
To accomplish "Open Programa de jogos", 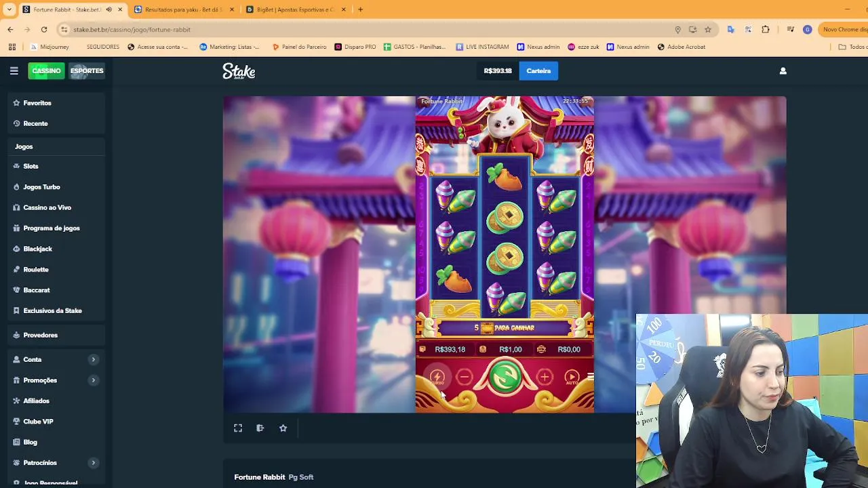I will tap(56, 228).
